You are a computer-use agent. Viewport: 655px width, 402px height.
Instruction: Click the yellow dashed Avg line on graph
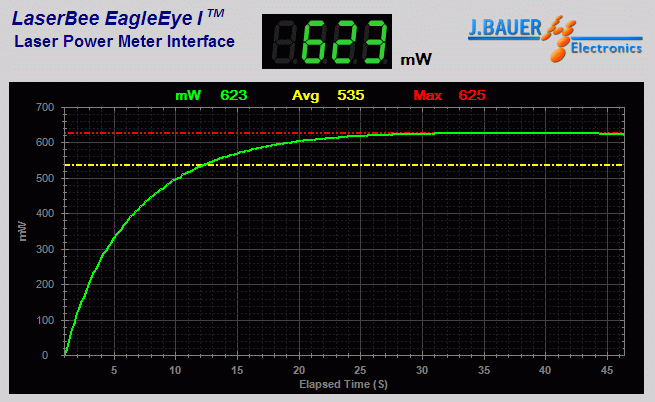[x=344, y=165]
